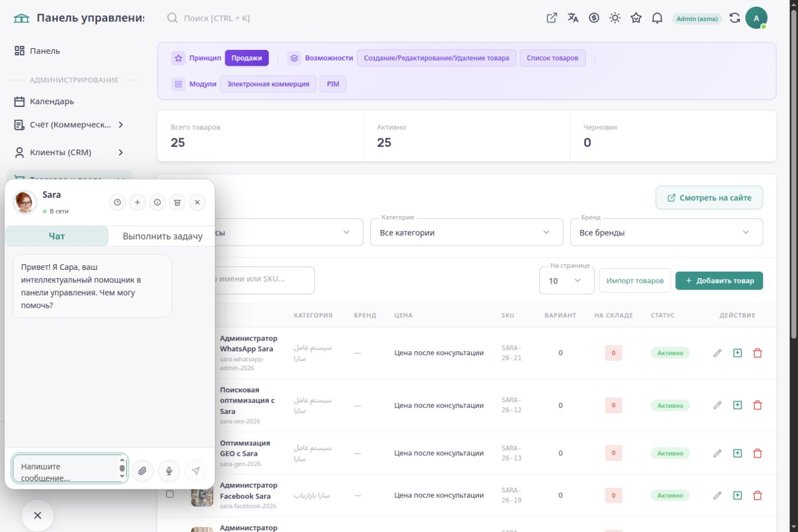Activate the microphone voice input
Screen dimensions: 798x532
(169, 471)
